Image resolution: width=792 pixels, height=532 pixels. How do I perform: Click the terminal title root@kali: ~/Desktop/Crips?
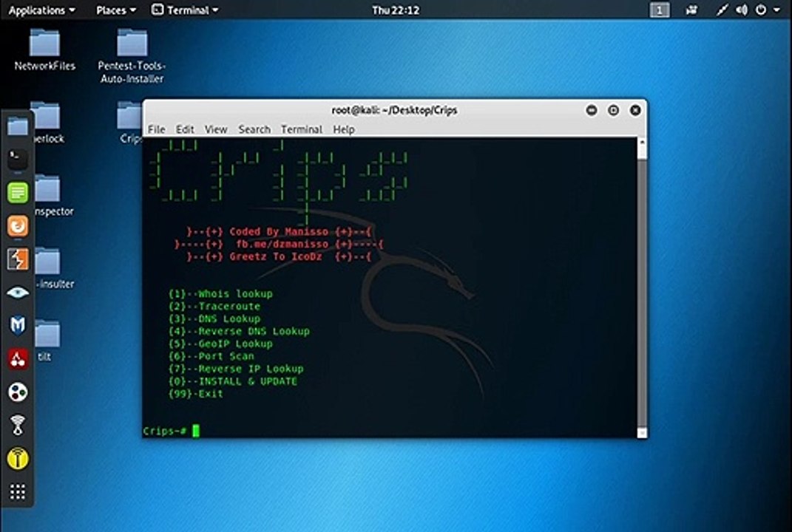click(394, 110)
